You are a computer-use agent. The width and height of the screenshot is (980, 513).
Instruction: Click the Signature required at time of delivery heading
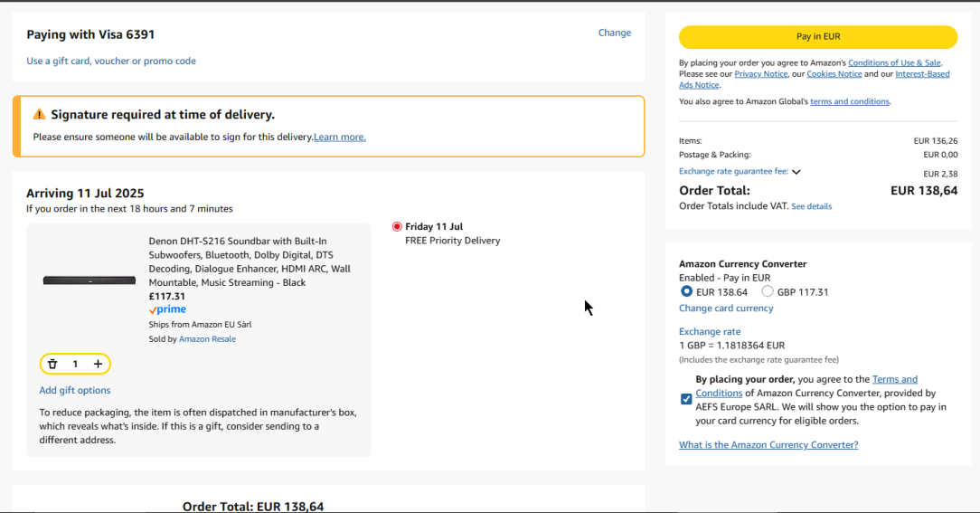click(x=163, y=115)
